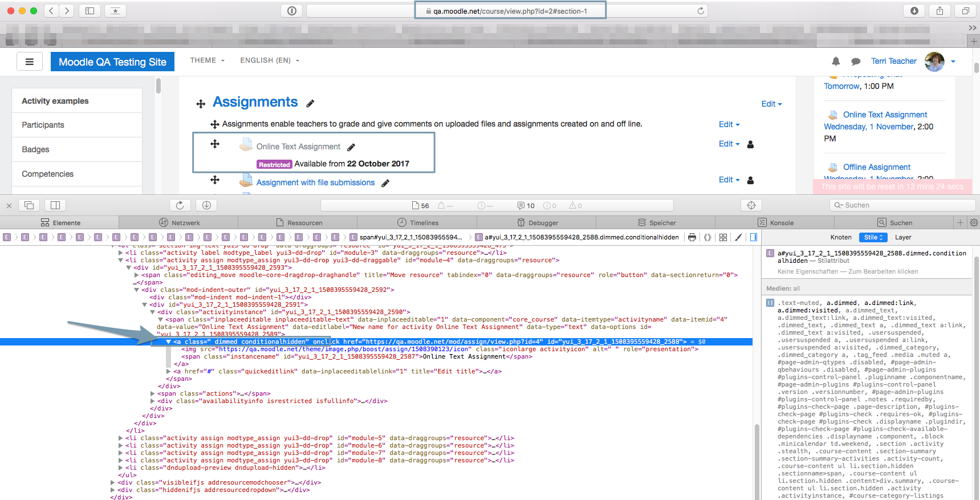Dock the inspector to the side
Viewport: 980px width, 500px height.
point(55,205)
